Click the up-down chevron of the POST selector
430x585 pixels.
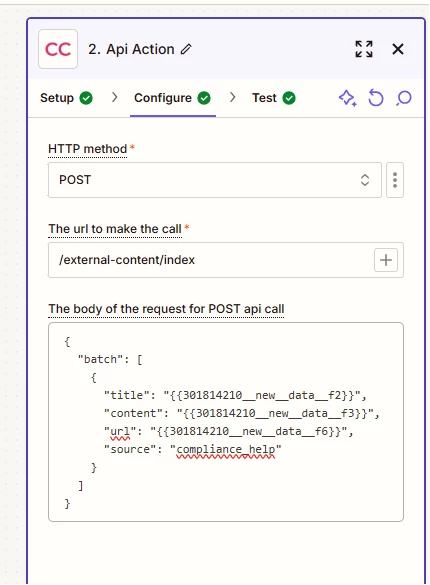(365, 180)
